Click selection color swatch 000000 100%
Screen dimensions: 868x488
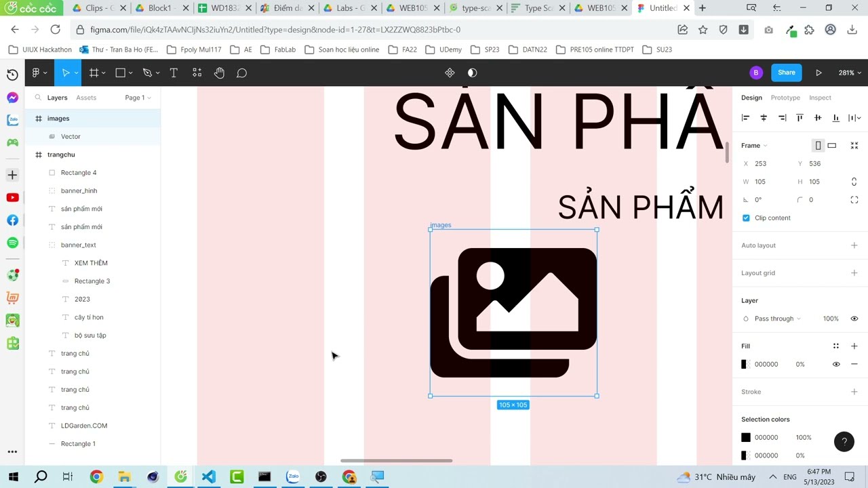[x=746, y=437]
